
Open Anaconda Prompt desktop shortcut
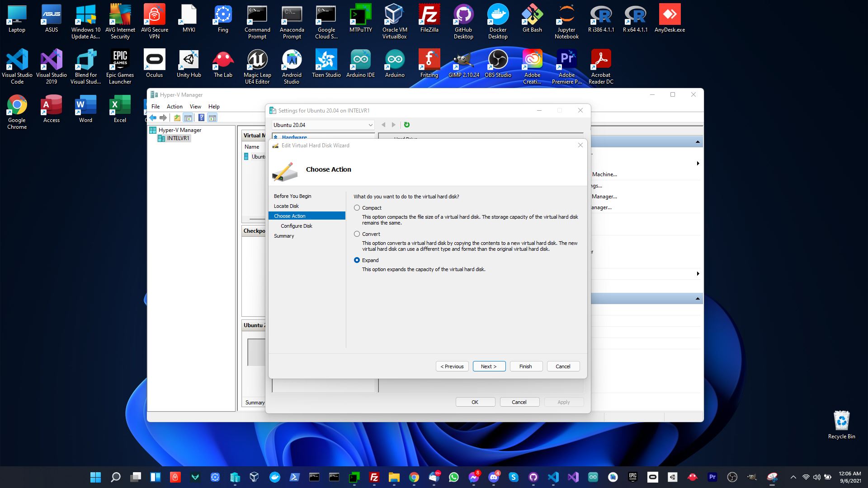pyautogui.click(x=292, y=21)
